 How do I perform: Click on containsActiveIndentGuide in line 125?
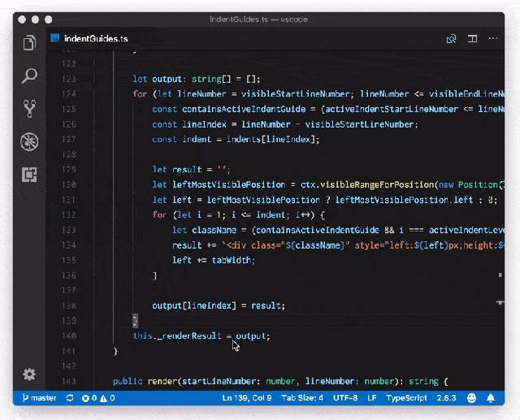[x=244, y=109]
